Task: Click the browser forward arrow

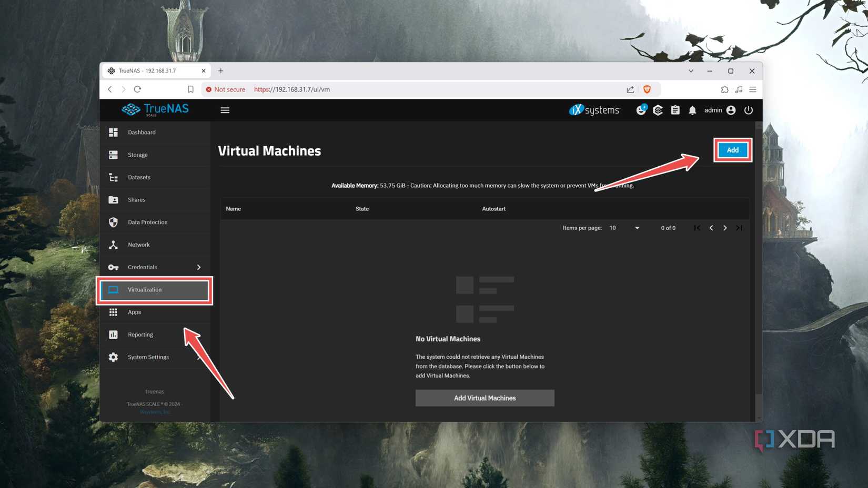Action: 123,89
